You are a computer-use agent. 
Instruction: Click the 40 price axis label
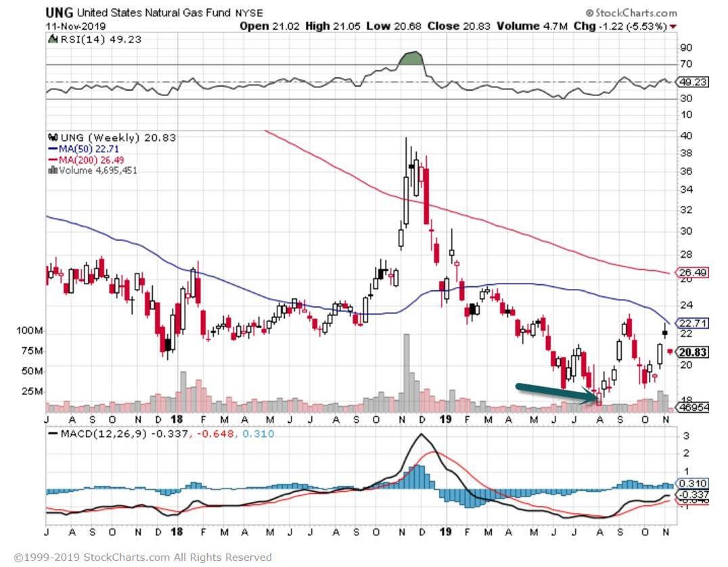pos(686,135)
